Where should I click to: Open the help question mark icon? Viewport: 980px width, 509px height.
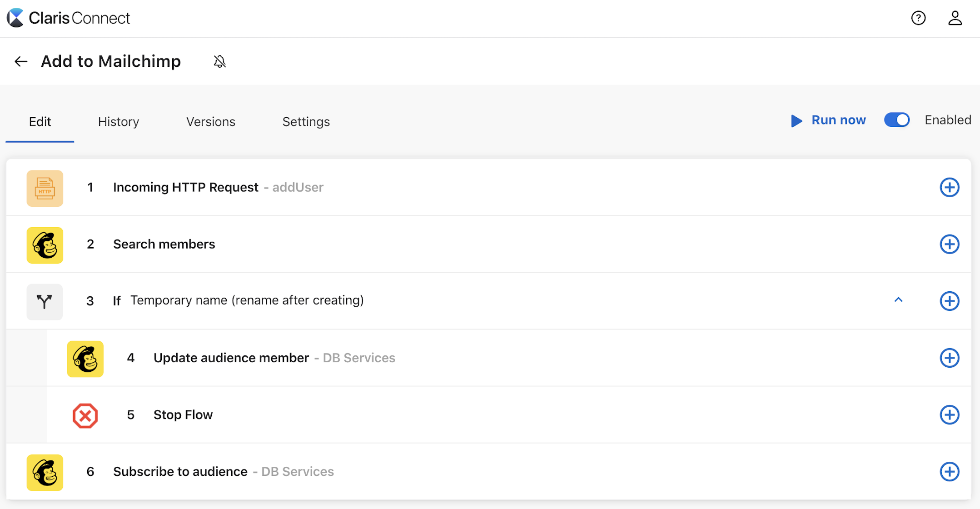tap(918, 18)
